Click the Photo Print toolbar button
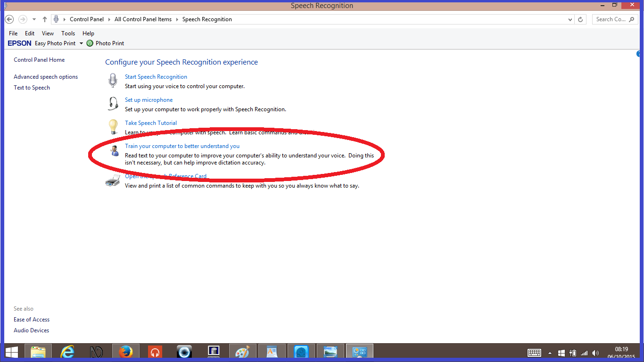The height and width of the screenshot is (362, 644). click(x=105, y=43)
